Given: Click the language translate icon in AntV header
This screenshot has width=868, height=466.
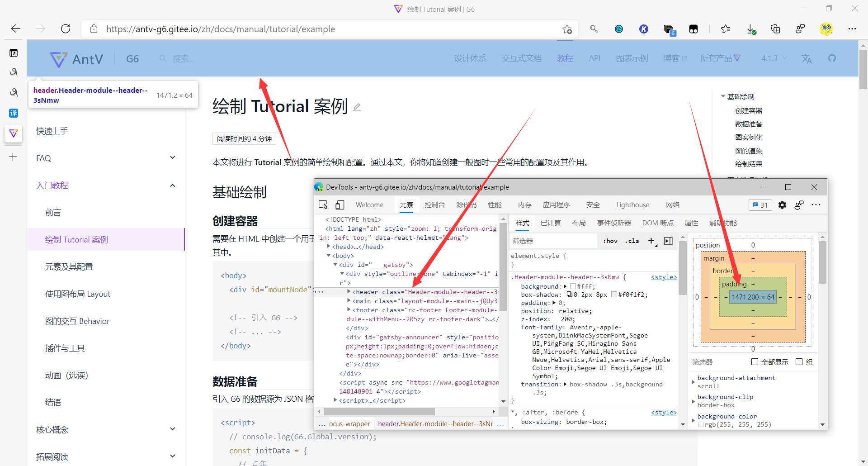Looking at the screenshot, I should pyautogui.click(x=807, y=58).
